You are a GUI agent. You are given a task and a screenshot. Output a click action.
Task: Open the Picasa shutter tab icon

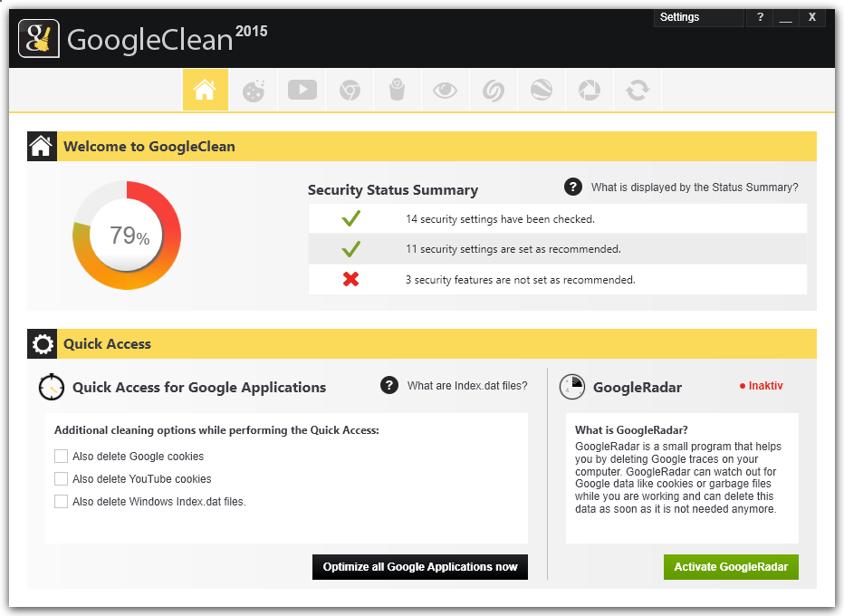(589, 90)
